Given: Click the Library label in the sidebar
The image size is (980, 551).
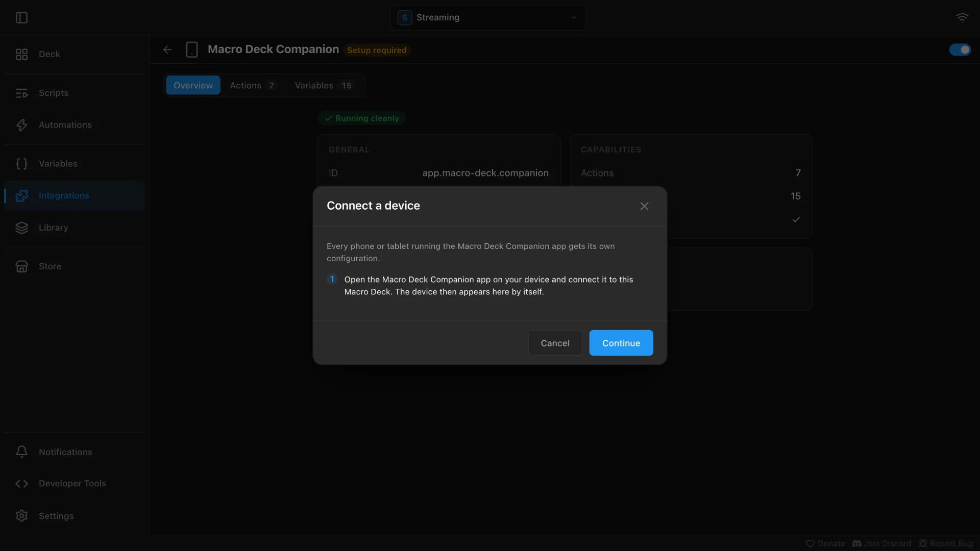Looking at the screenshot, I should 54,228.
